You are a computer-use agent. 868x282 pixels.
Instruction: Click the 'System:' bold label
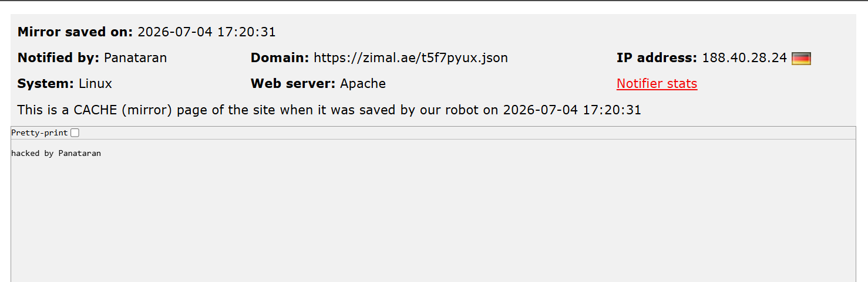[x=46, y=84]
